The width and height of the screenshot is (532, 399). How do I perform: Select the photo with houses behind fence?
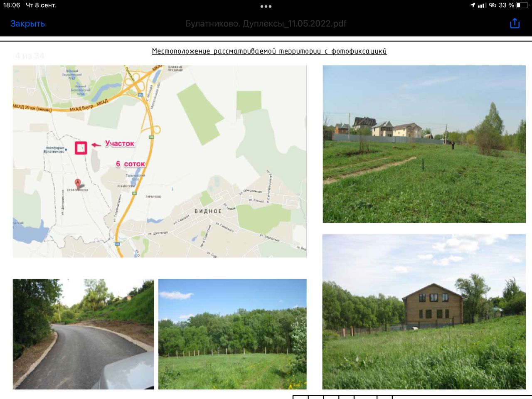[424, 144]
